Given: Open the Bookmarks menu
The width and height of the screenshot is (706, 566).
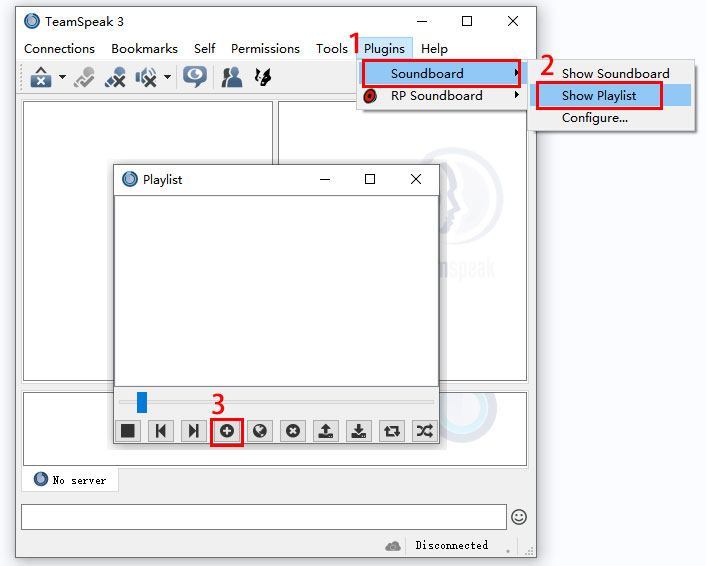Looking at the screenshot, I should point(145,49).
